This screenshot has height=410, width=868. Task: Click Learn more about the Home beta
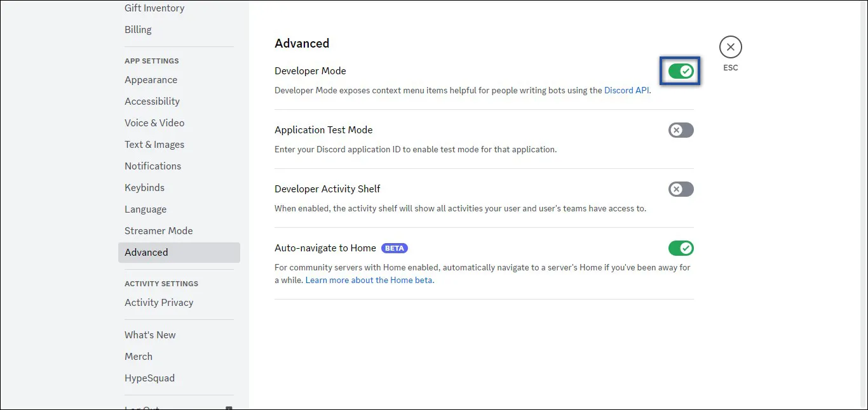click(x=369, y=280)
